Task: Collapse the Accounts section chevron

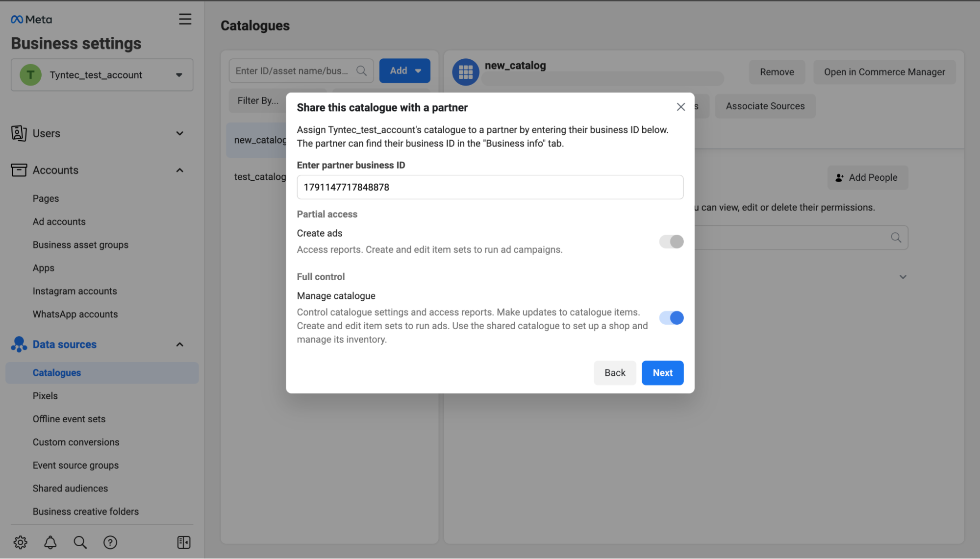Action: point(180,170)
